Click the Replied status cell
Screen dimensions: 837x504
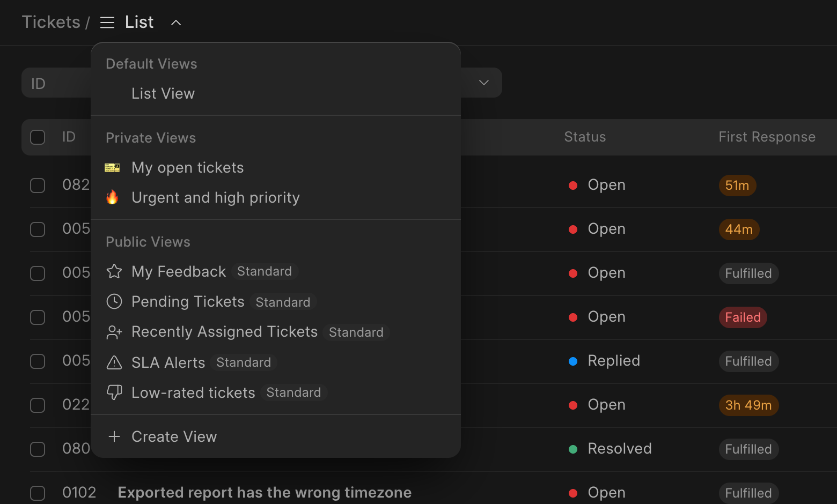pos(604,361)
